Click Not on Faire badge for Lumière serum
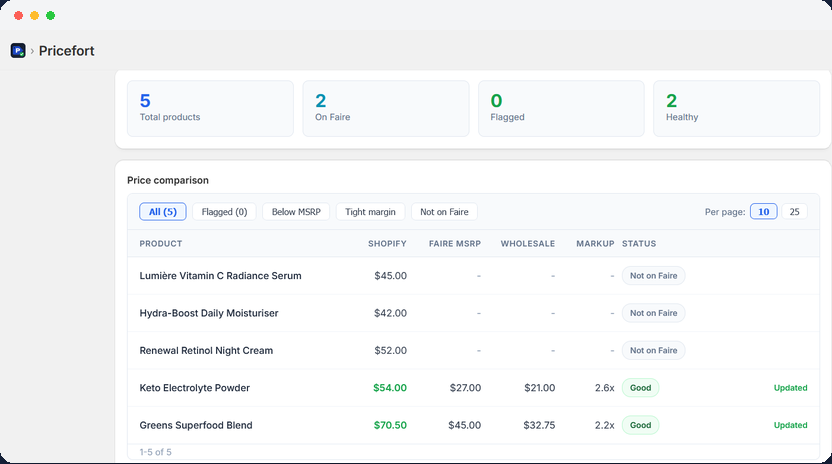The image size is (832, 464). click(x=653, y=276)
